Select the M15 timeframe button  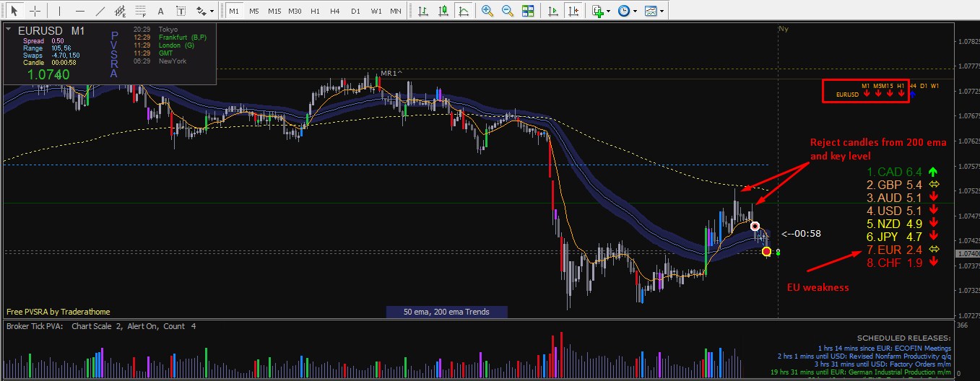[x=274, y=11]
